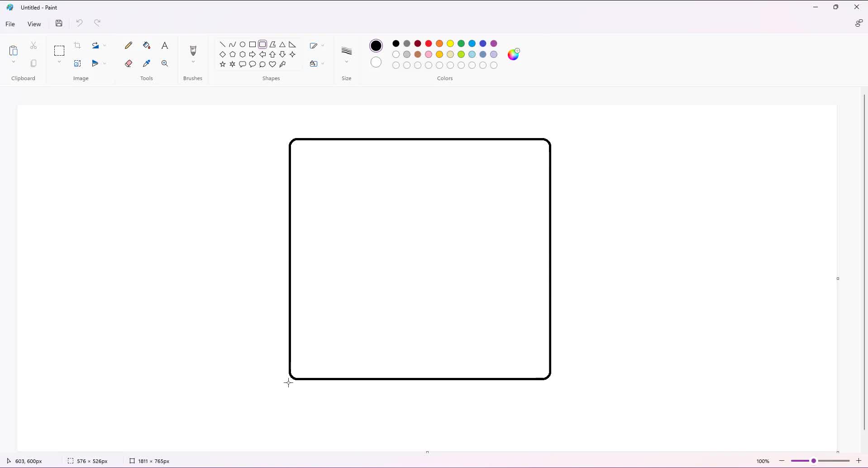This screenshot has width=868, height=468.
Task: Open the Size thickness dropdown
Action: [x=347, y=54]
